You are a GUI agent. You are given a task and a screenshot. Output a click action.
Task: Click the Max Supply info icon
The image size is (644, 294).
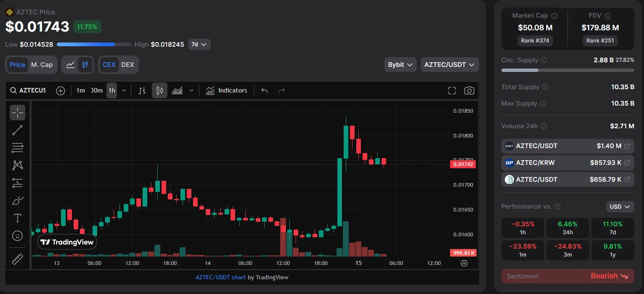[x=543, y=103]
